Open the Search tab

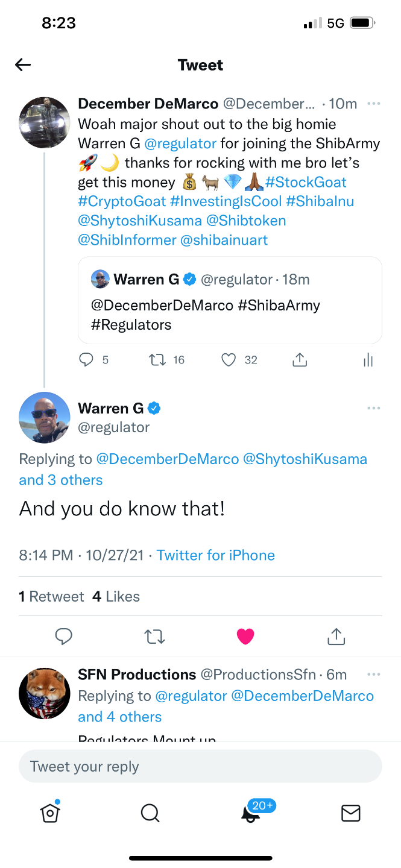pos(150,813)
